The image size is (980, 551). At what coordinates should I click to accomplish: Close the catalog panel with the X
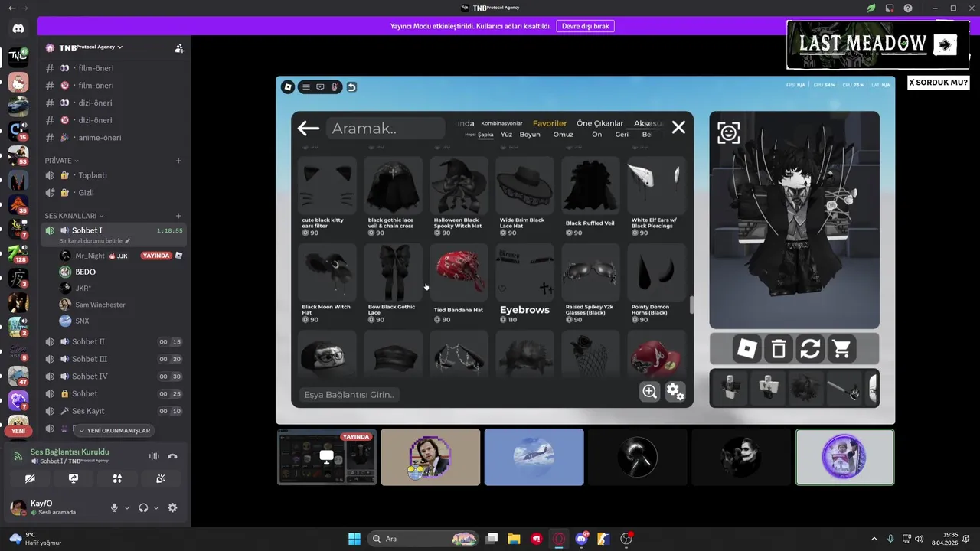[678, 128]
